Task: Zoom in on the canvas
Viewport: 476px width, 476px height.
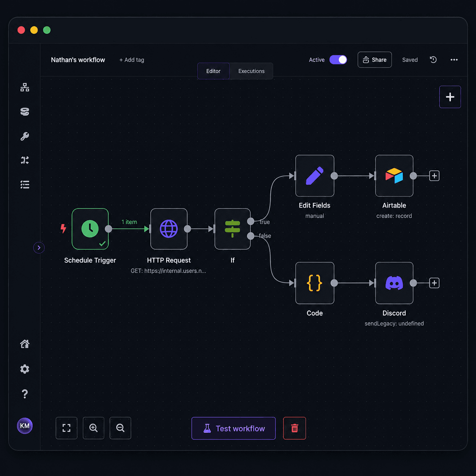Action: [93, 428]
